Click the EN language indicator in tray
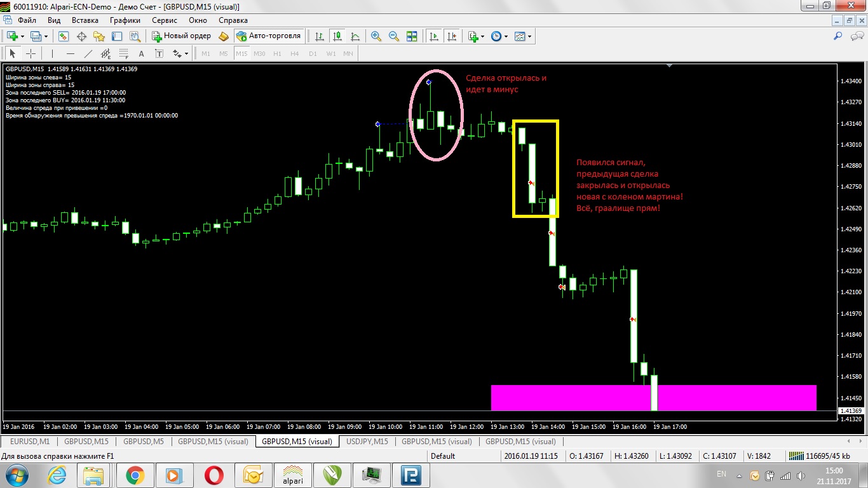The image size is (868, 488). (x=721, y=474)
